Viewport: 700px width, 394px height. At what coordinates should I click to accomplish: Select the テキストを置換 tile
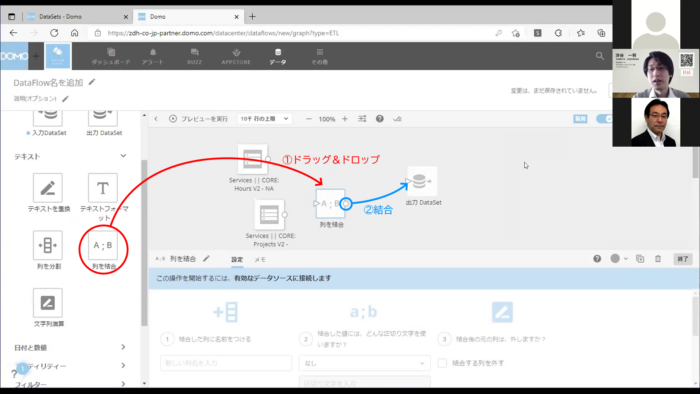(48, 188)
